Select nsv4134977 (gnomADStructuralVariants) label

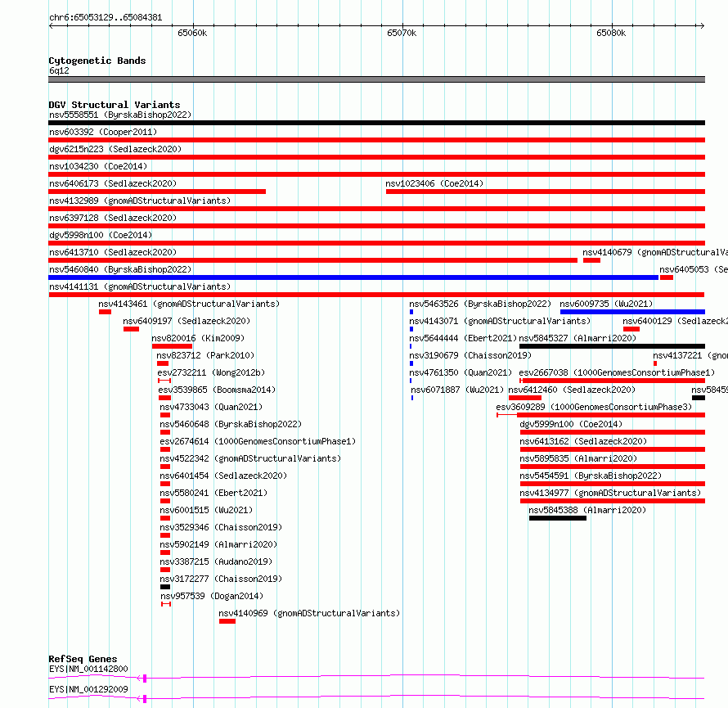pos(610,493)
